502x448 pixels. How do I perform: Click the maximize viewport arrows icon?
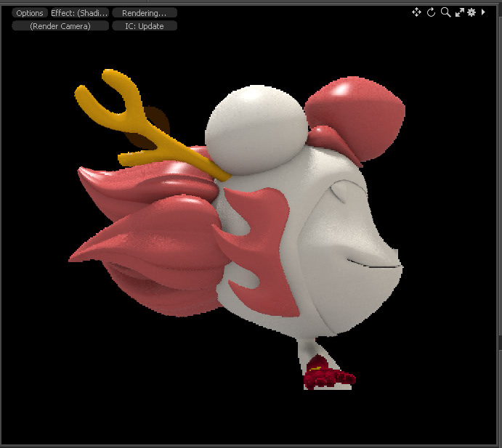(460, 12)
